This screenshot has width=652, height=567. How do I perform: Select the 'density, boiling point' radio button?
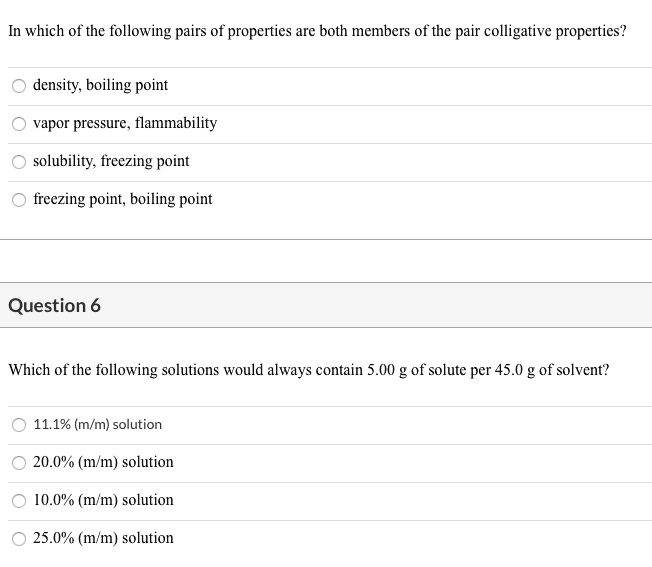click(19, 86)
